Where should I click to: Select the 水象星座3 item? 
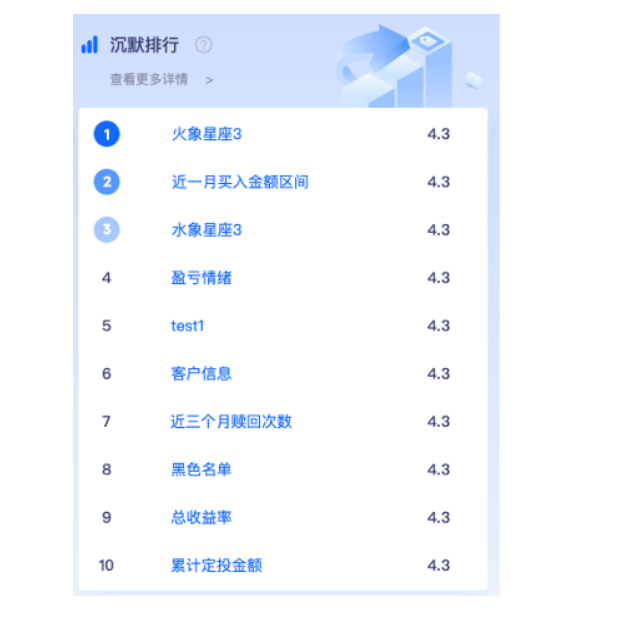[x=207, y=230]
